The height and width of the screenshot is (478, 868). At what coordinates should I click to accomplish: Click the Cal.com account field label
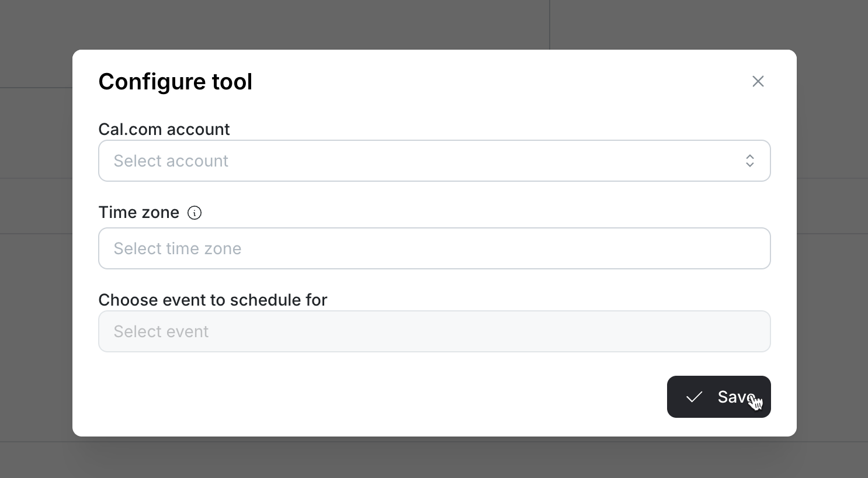(164, 129)
